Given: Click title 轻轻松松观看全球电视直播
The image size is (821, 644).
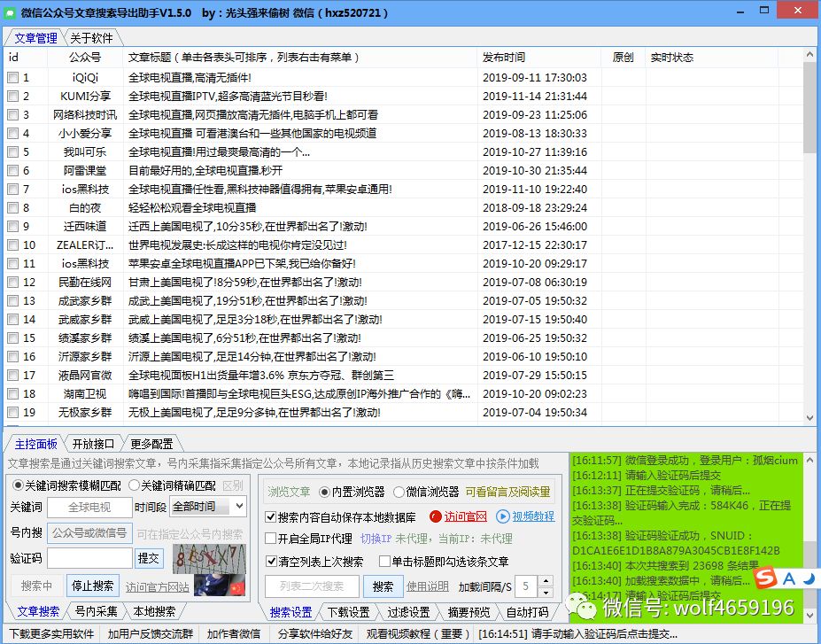Looking at the screenshot, I should click(x=192, y=208).
